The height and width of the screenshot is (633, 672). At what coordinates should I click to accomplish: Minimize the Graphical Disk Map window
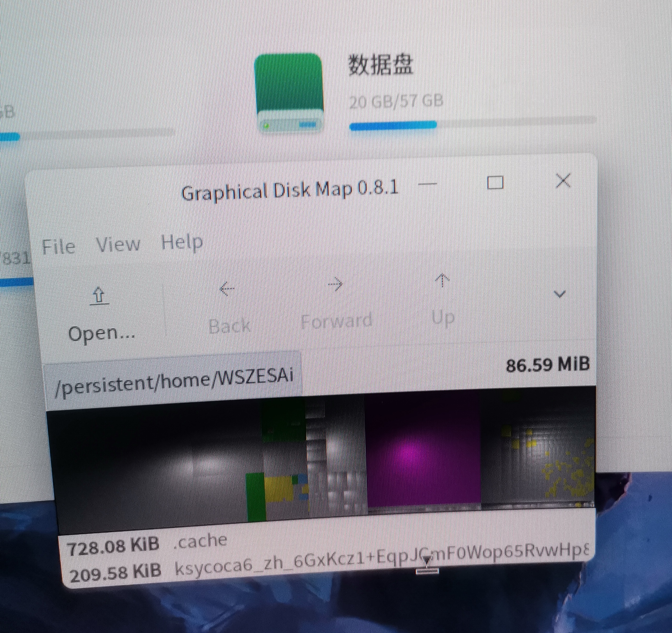coord(427,184)
